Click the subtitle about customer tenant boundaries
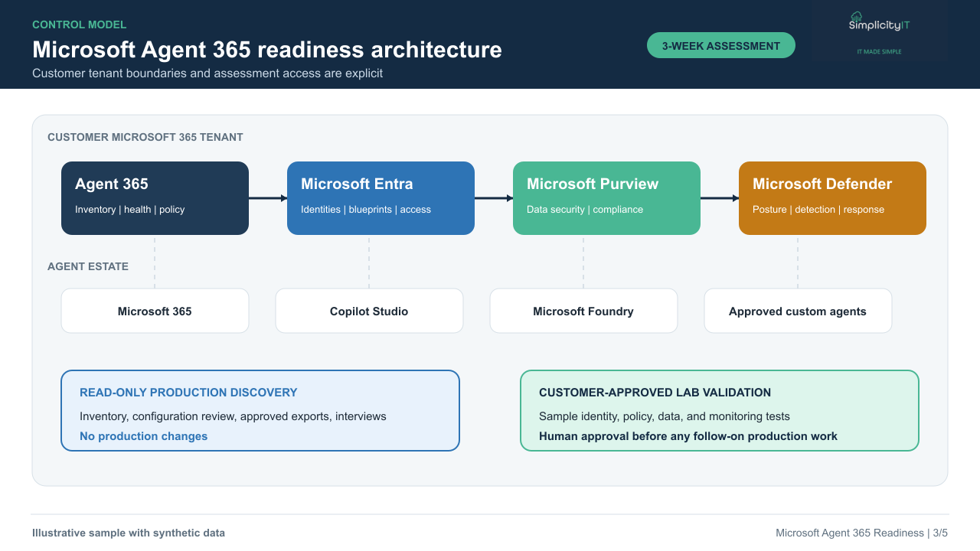 point(207,73)
